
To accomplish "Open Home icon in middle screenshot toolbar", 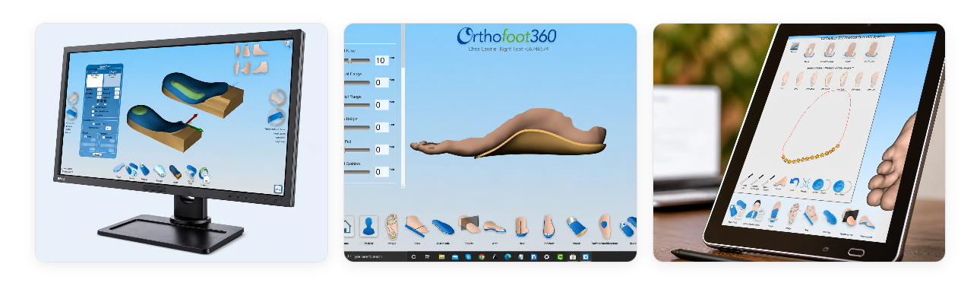I will click(348, 226).
